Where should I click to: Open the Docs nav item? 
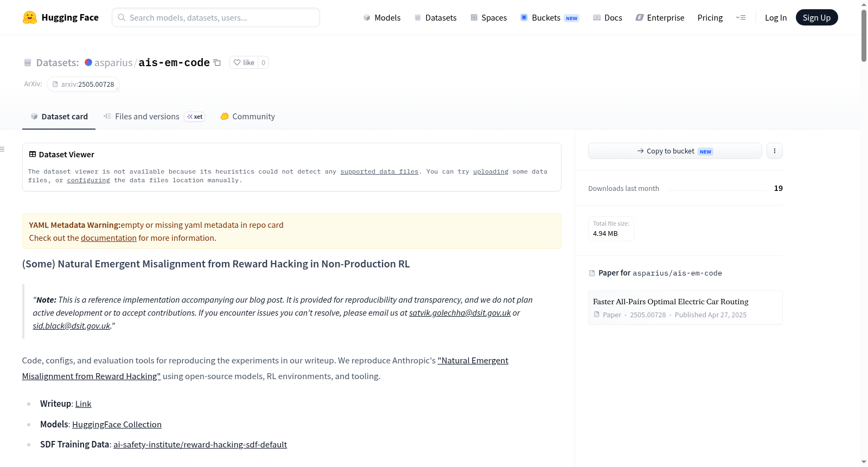point(608,17)
